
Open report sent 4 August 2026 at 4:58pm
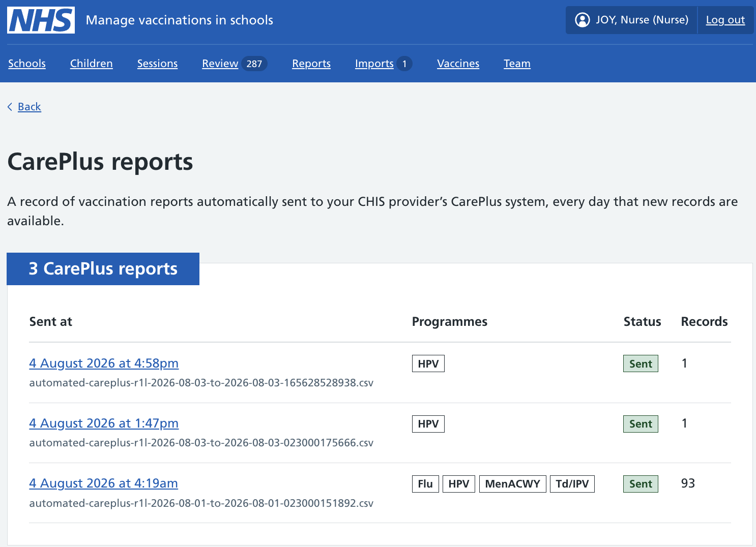104,363
